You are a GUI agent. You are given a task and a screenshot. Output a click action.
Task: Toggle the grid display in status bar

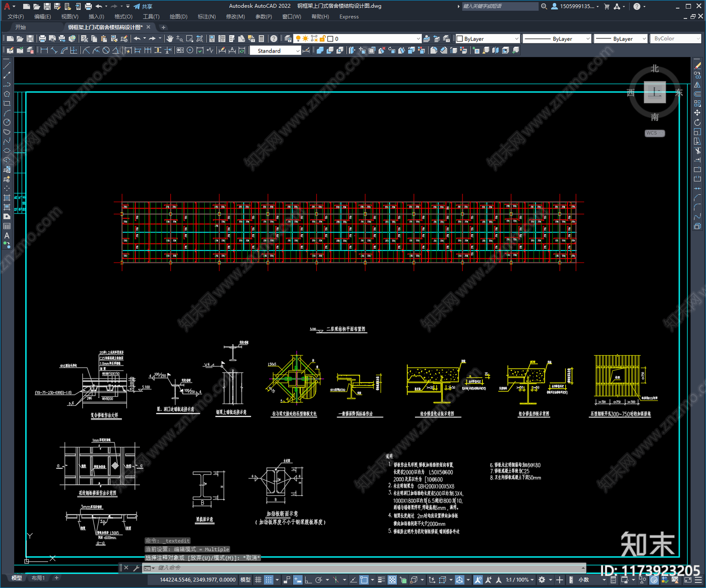pos(258,580)
